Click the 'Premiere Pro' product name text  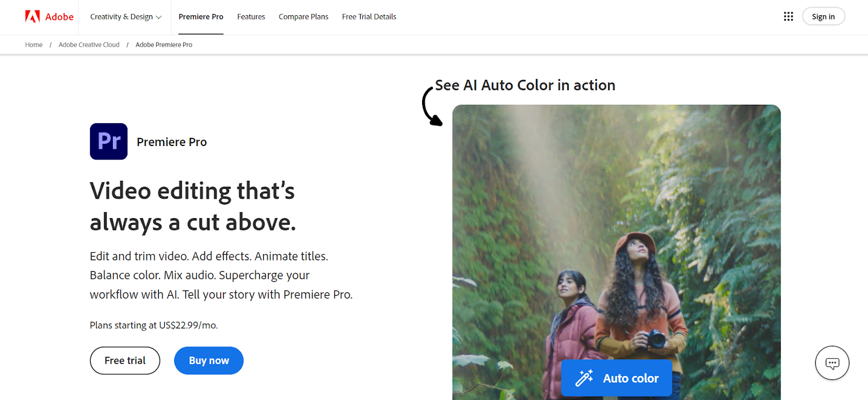pos(171,142)
